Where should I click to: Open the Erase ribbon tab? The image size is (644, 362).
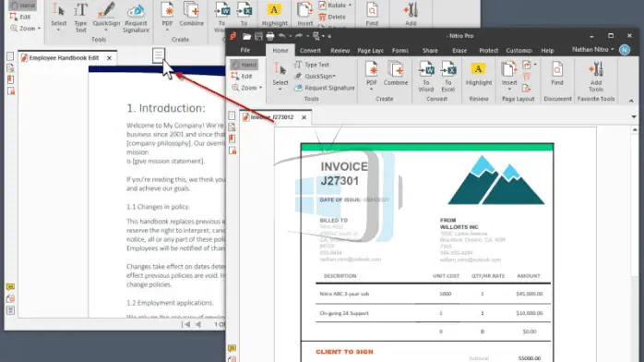[x=459, y=51]
